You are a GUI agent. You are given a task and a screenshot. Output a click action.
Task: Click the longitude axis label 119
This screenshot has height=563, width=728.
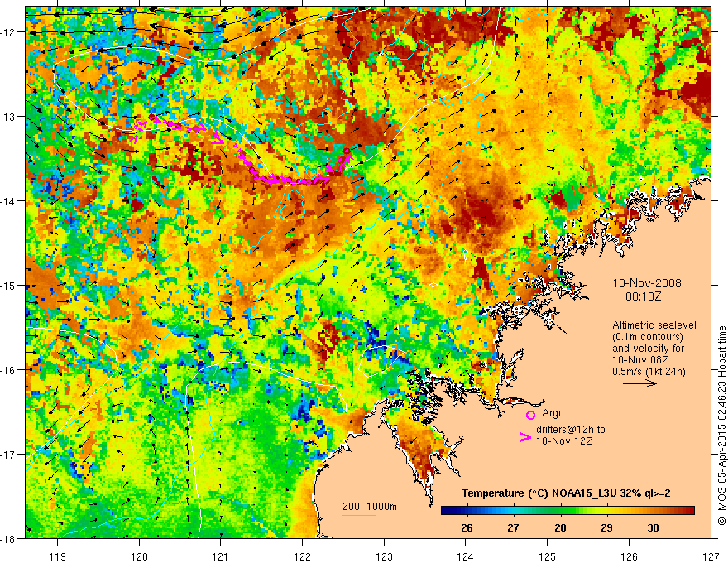coord(58,556)
